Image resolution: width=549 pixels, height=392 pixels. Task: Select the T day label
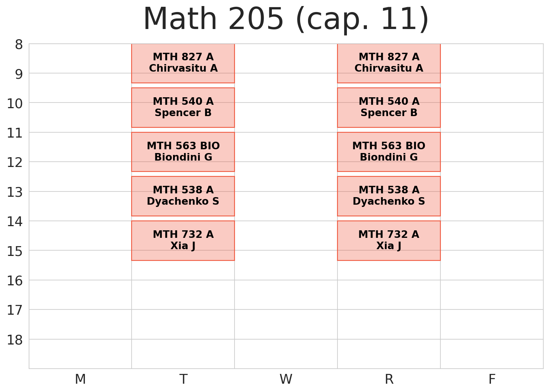183,379
